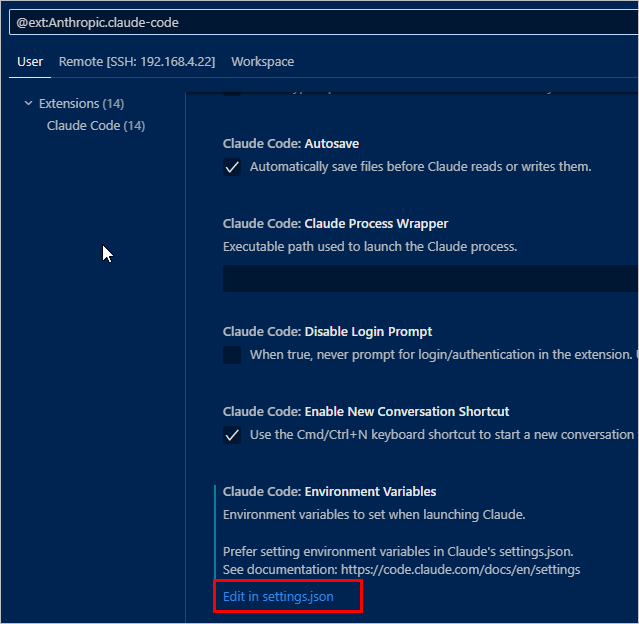Enable the Disable Login Prompt checkbox
639x624 pixels.
232,355
